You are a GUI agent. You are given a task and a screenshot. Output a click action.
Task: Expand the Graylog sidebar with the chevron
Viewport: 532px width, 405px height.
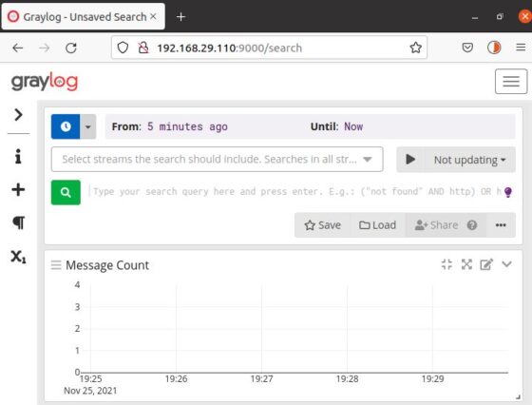click(18, 115)
